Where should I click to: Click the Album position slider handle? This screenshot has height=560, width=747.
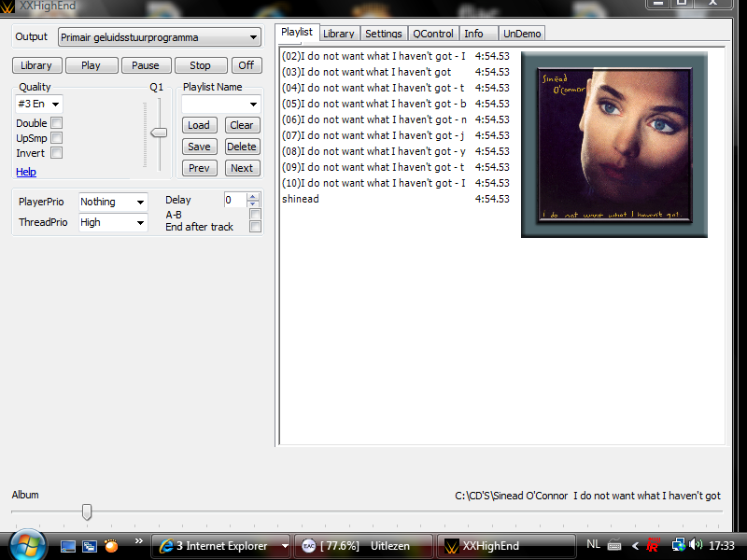click(87, 511)
